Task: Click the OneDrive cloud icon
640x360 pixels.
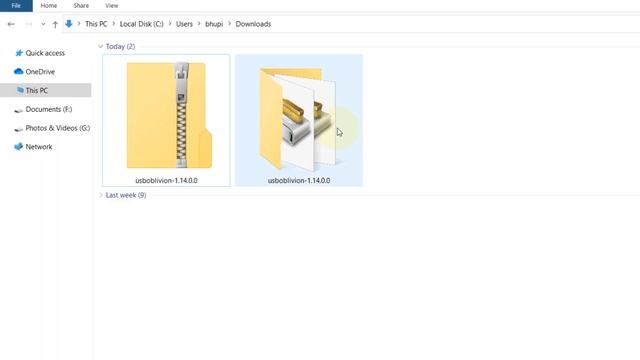Action: click(x=18, y=71)
